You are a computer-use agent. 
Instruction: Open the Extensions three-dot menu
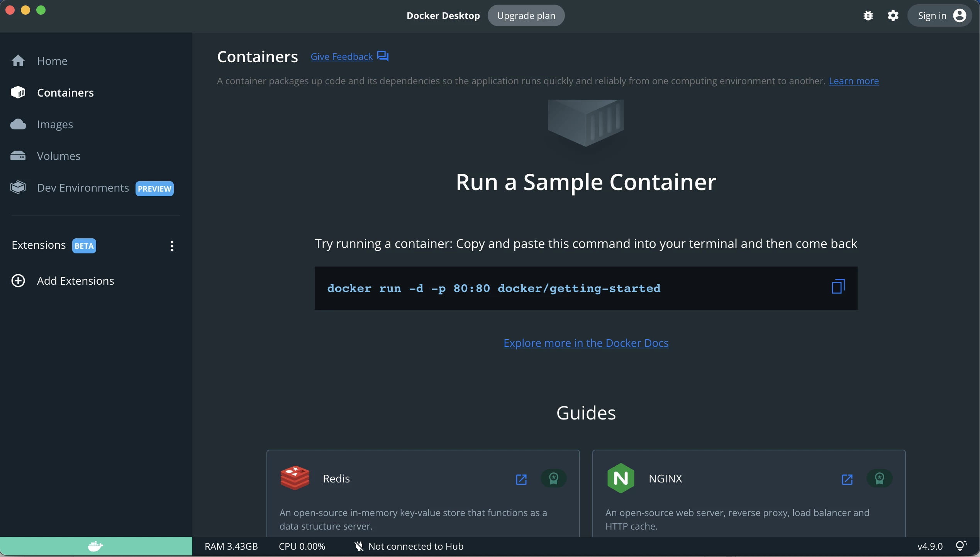172,246
